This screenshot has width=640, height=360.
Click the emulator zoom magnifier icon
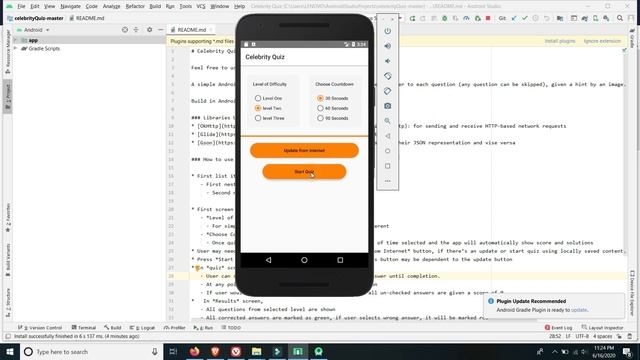click(387, 121)
